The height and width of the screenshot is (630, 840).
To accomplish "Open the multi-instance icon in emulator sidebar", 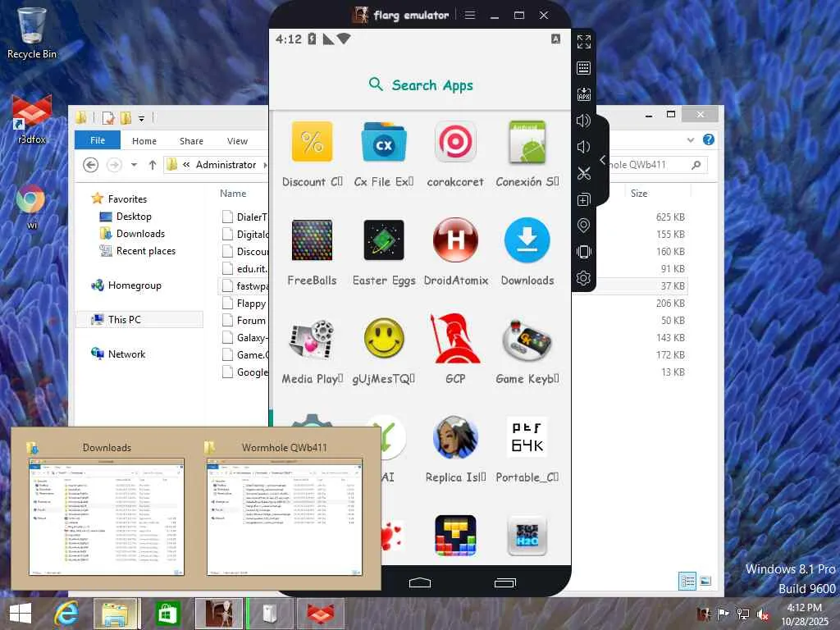I will point(584,199).
